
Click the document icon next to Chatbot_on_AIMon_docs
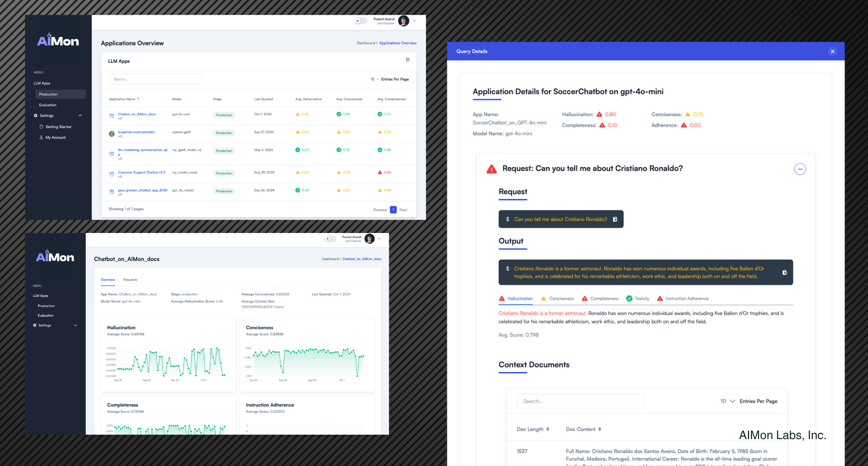click(112, 116)
